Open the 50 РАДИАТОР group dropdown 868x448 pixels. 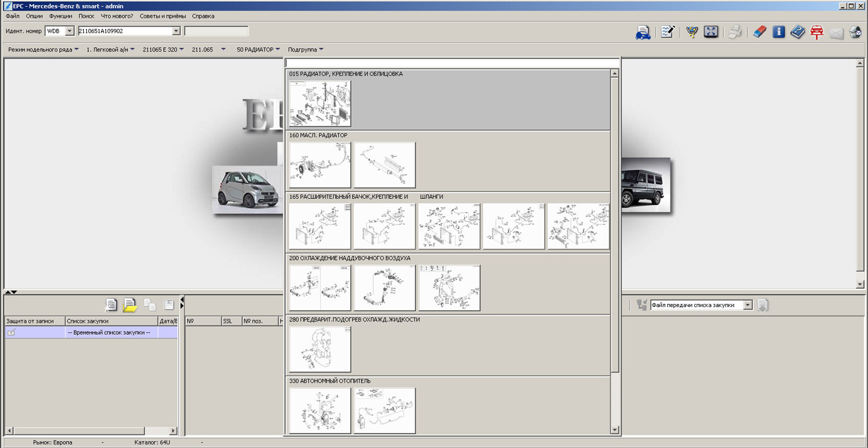pyautogui.click(x=258, y=49)
